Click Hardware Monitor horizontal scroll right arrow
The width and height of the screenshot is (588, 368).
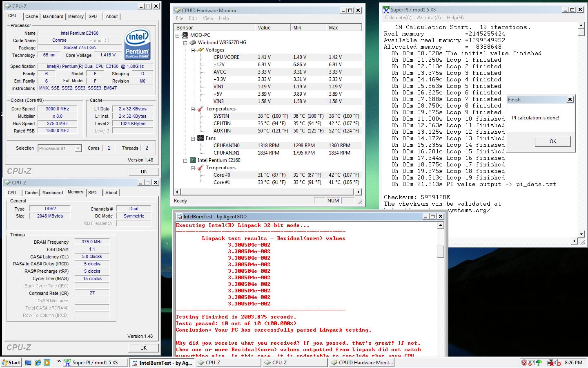[358, 192]
